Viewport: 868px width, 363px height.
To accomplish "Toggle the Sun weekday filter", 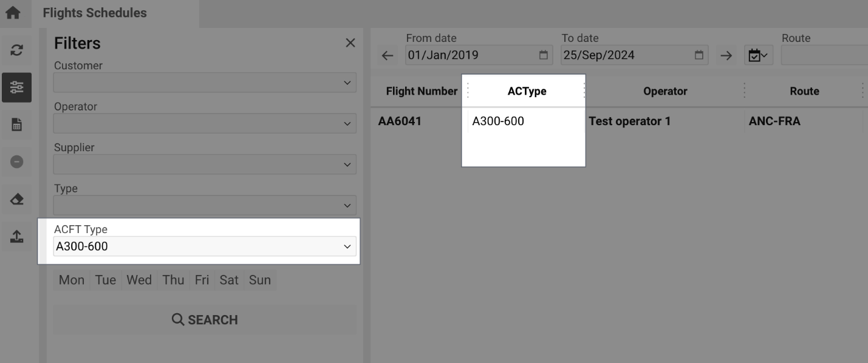I will (x=259, y=280).
